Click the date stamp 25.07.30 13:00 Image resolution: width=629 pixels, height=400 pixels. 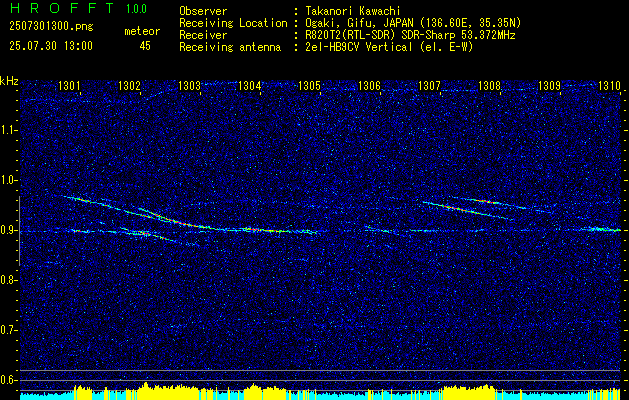(51, 46)
